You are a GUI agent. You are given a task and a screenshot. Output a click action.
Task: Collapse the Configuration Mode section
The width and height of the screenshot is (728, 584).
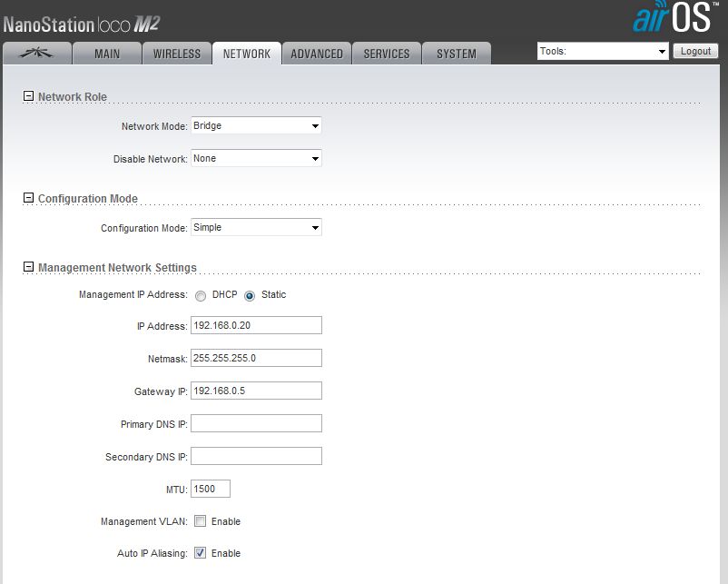(x=28, y=198)
